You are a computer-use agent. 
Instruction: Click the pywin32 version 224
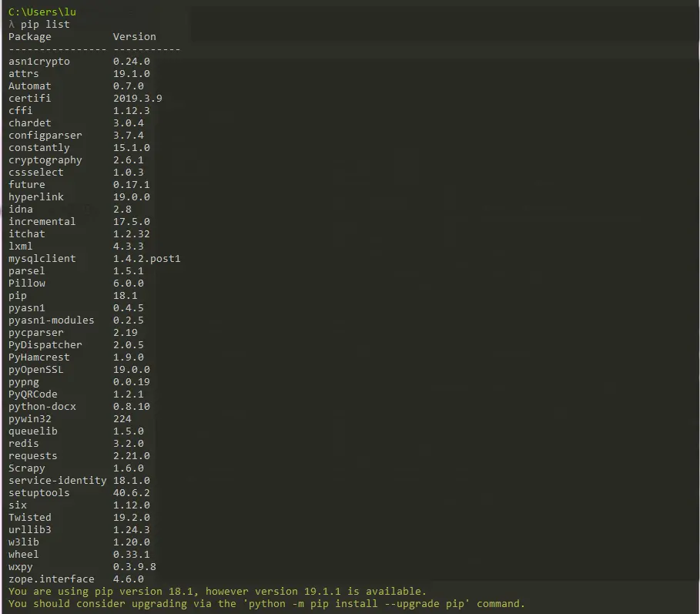122,419
